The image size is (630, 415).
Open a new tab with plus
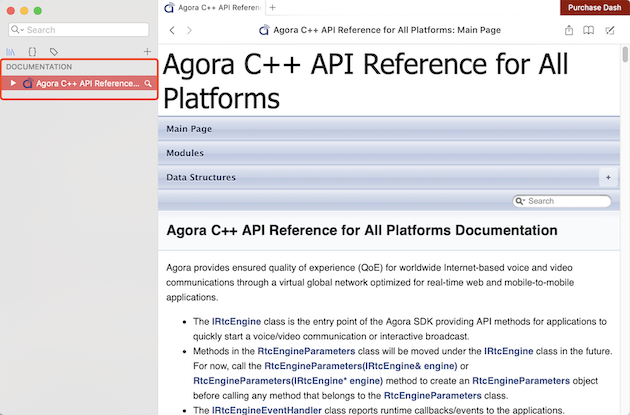click(x=273, y=7)
